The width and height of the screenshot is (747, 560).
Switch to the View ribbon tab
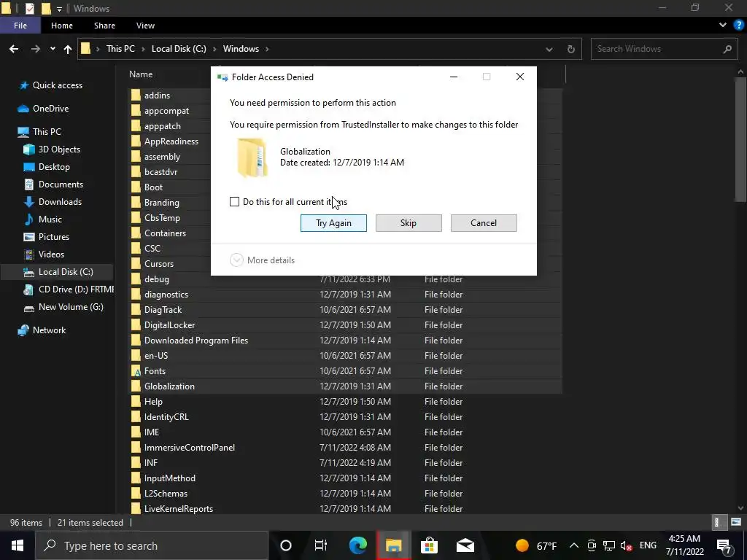pos(145,26)
